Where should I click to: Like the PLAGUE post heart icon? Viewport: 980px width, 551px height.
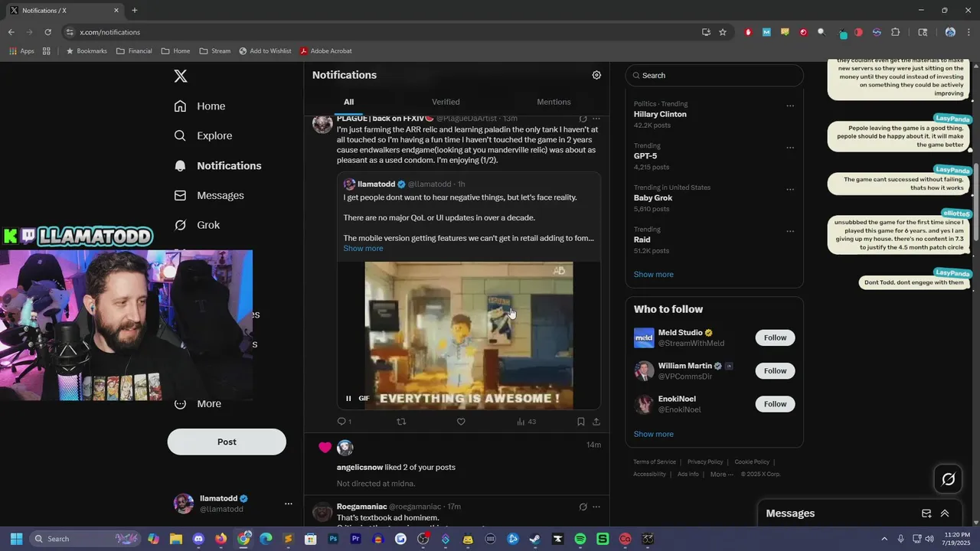[461, 422]
